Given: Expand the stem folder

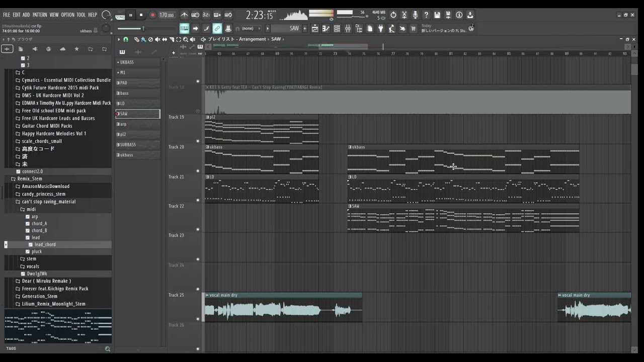Looking at the screenshot, I should click(x=31, y=258).
